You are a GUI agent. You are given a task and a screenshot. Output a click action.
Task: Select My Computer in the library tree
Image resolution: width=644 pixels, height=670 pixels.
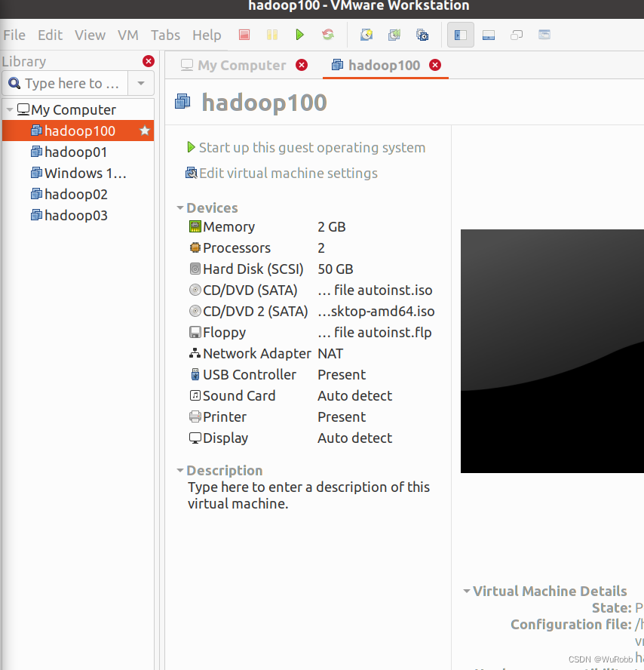73,110
